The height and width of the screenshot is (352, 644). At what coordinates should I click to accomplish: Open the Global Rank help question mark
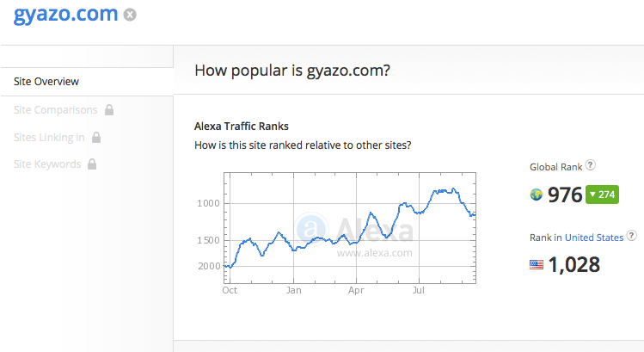[x=590, y=165]
